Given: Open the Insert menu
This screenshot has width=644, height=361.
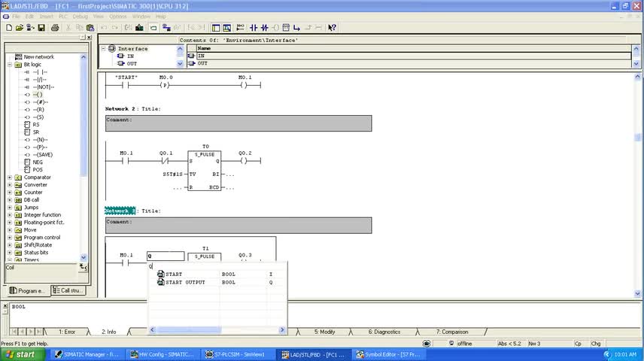Looking at the screenshot, I should 47,17.
